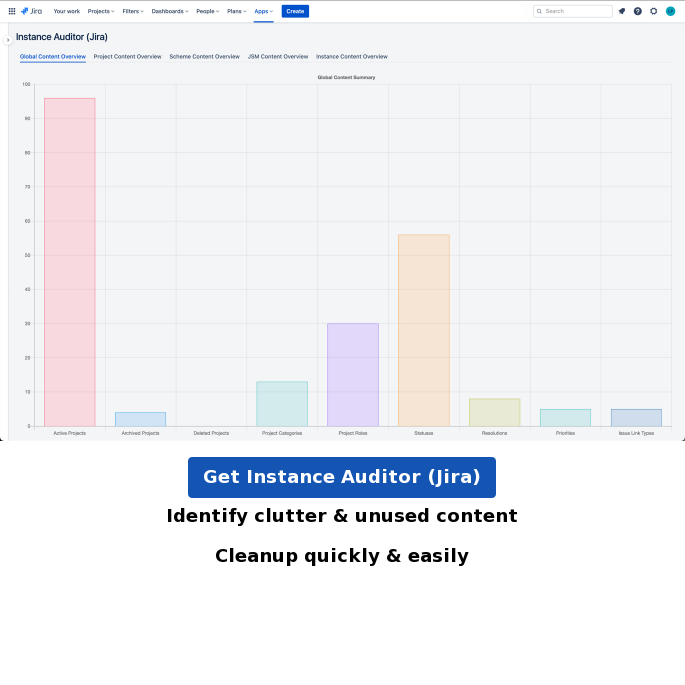This screenshot has width=685, height=685.
Task: Open the settings gear icon
Action: [654, 11]
